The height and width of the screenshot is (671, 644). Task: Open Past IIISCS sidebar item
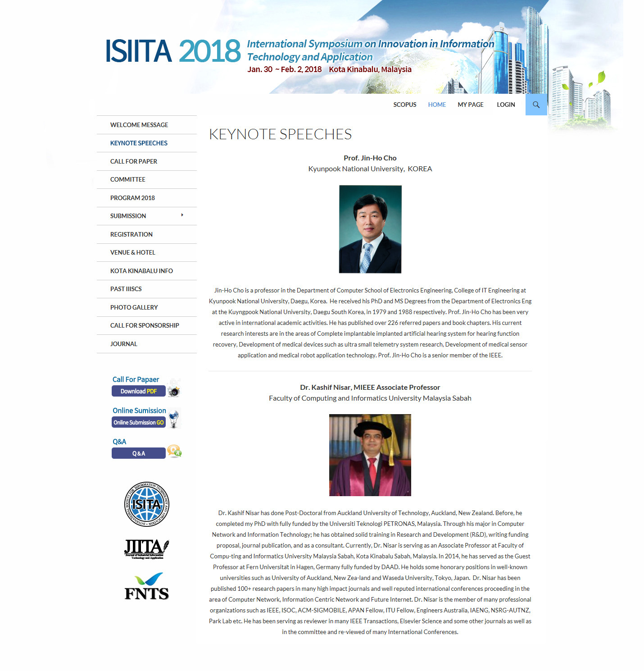[x=147, y=289]
